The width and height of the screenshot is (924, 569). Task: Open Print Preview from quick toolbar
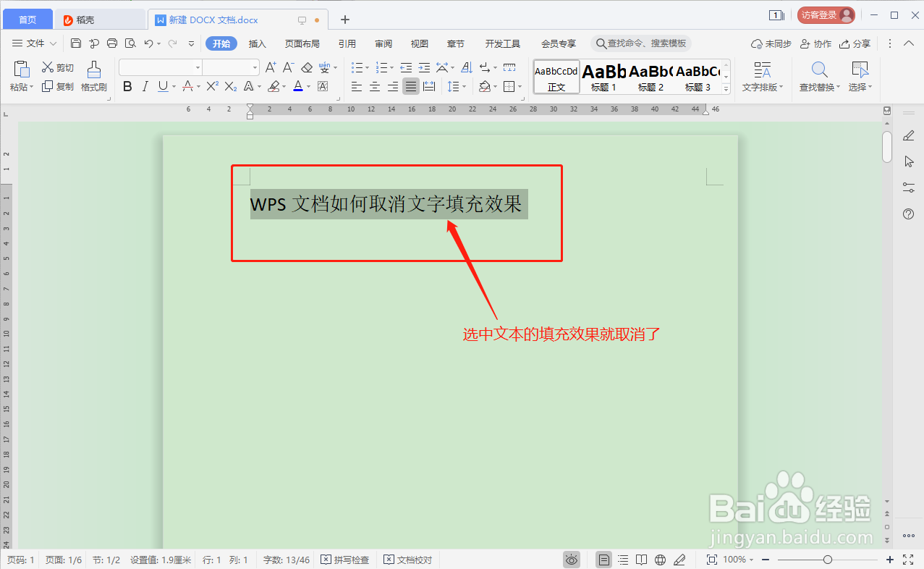(130, 43)
